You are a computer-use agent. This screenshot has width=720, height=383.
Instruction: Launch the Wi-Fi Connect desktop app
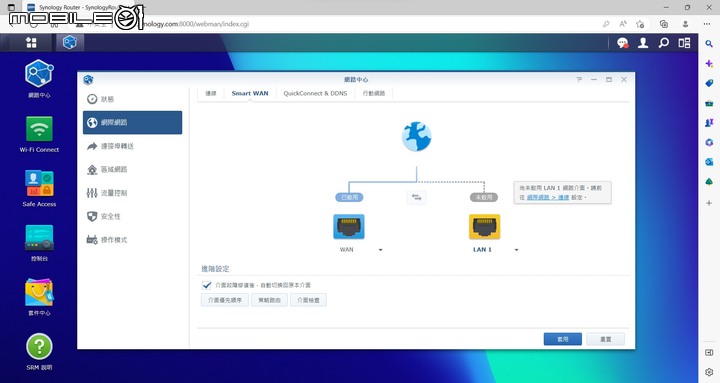[x=39, y=134]
